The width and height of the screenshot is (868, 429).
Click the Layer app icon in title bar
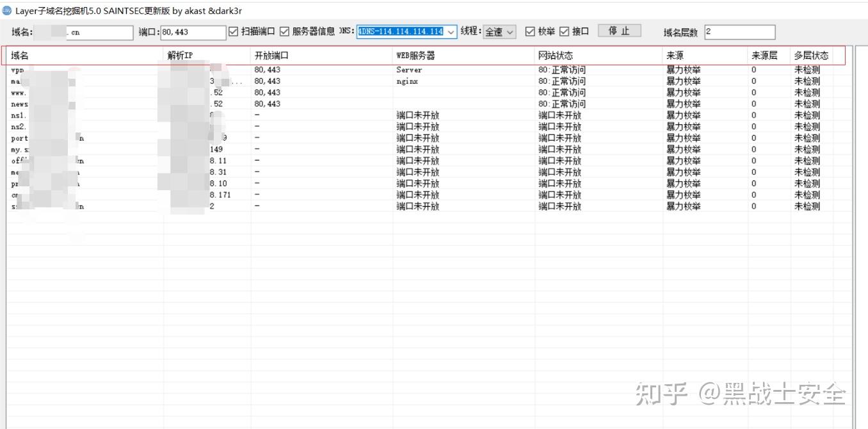pos(6,11)
